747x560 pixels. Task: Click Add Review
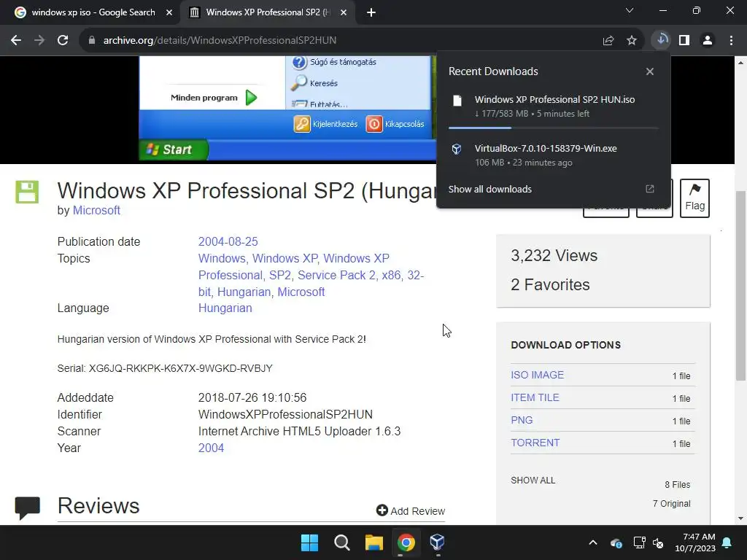(410, 510)
